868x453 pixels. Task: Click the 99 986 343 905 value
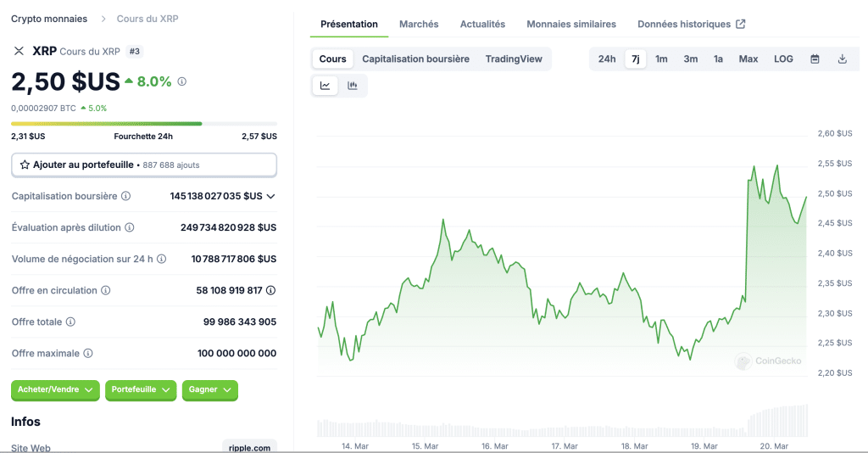pyautogui.click(x=240, y=322)
